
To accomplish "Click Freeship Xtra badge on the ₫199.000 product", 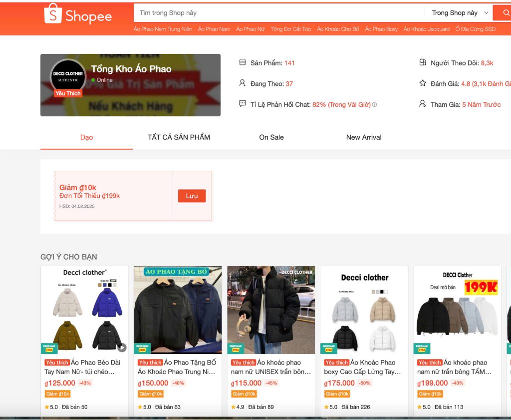I will tap(422, 349).
